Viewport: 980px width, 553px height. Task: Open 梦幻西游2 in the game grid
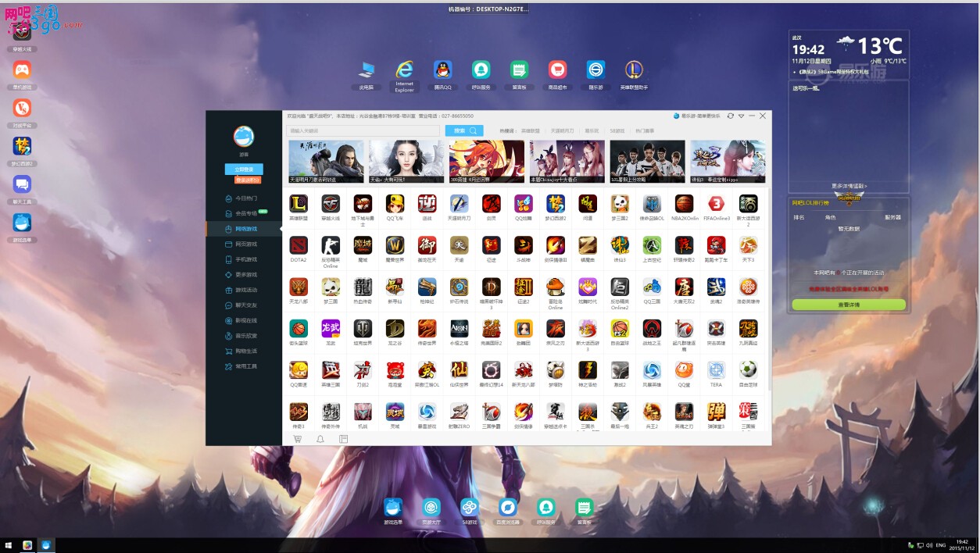click(556, 204)
